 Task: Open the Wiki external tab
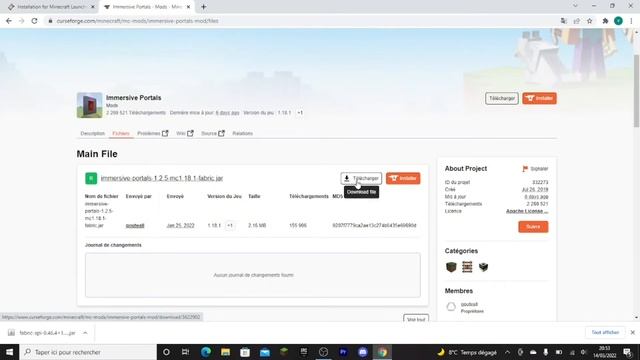[x=185, y=133]
